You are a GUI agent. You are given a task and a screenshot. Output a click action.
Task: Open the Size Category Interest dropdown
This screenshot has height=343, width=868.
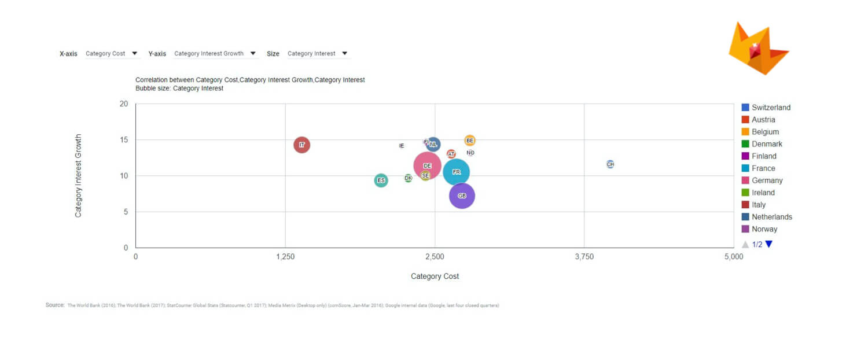[318, 54]
